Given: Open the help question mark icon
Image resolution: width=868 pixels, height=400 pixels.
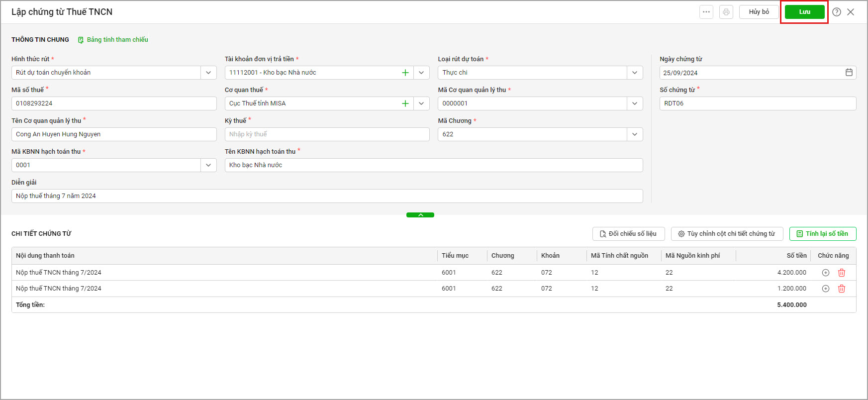Looking at the screenshot, I should pos(837,12).
